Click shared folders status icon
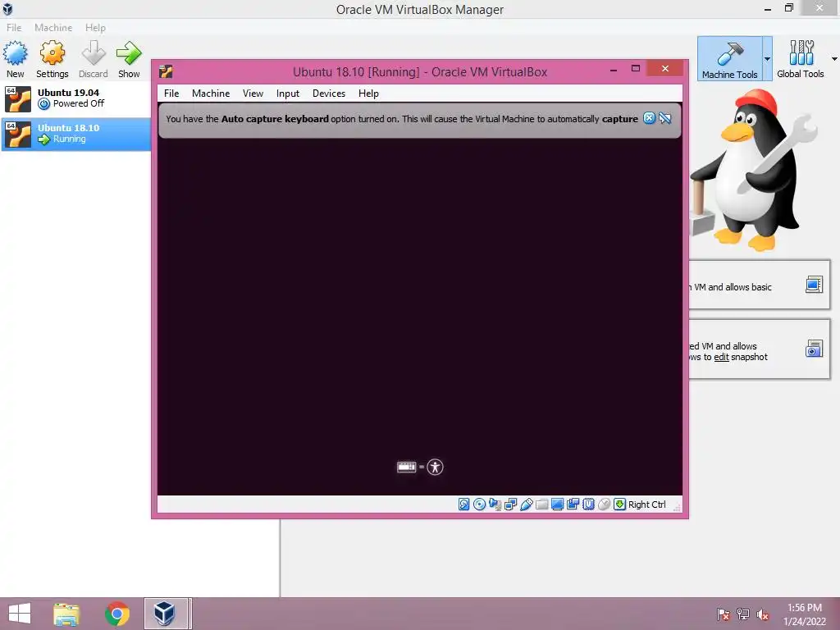840x630 pixels. tap(541, 504)
